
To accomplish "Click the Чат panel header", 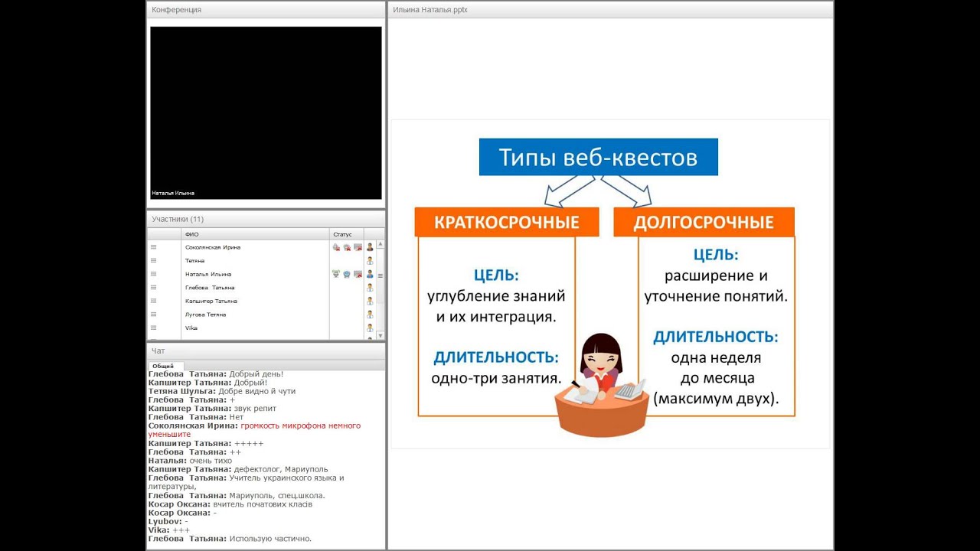I will click(x=266, y=350).
